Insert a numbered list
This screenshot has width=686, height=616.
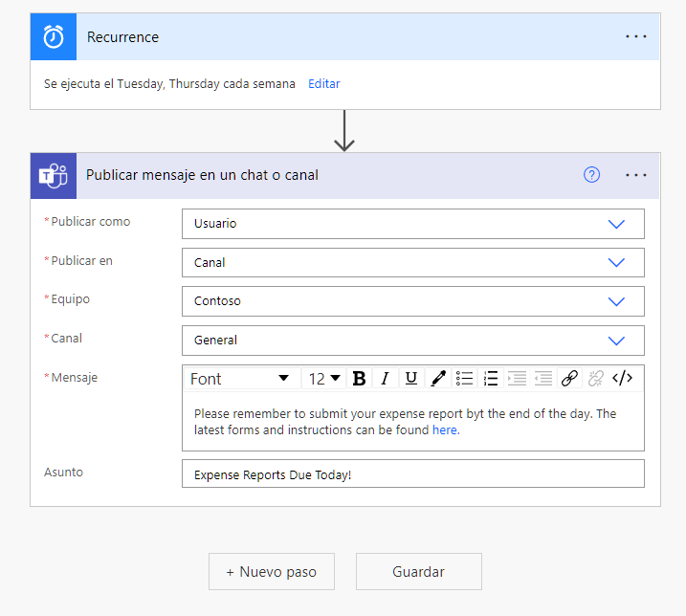coord(491,379)
